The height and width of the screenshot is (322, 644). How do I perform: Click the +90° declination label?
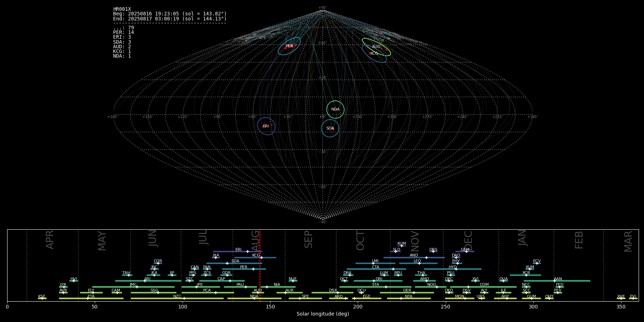point(323,8)
